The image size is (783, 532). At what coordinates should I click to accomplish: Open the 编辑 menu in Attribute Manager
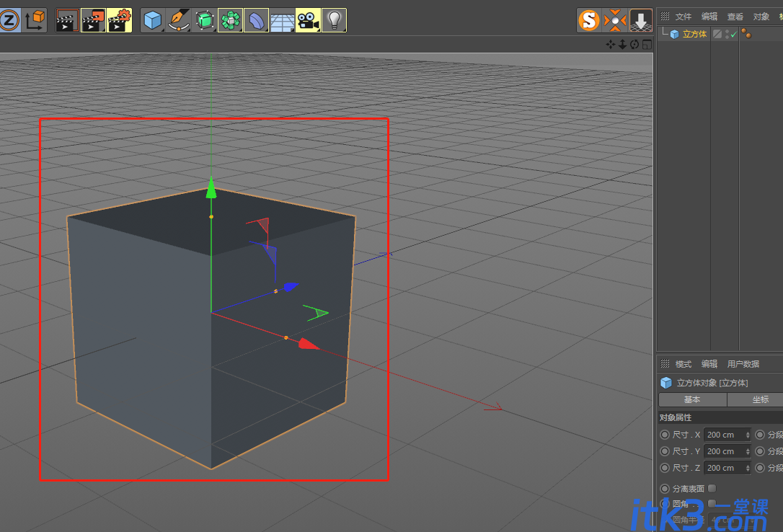(x=709, y=364)
